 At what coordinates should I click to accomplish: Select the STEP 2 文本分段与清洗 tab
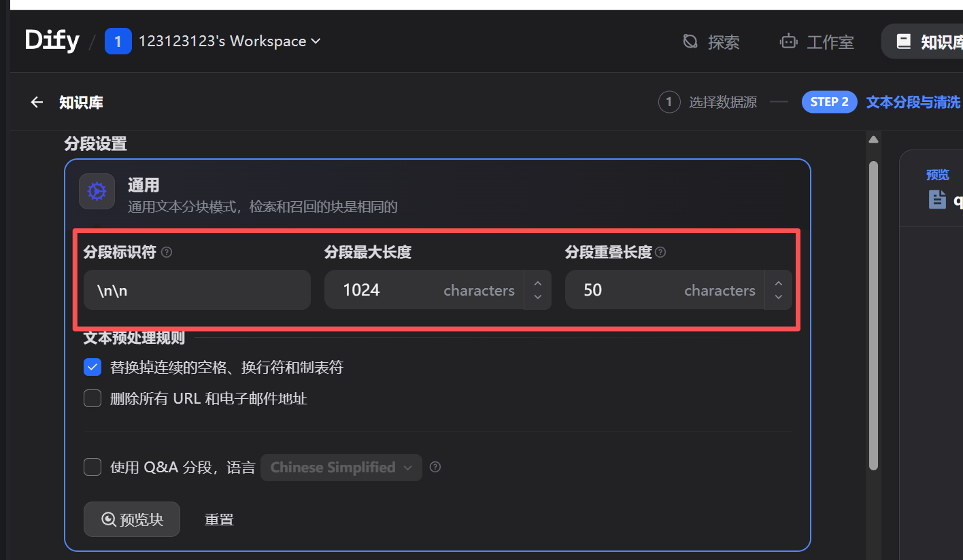871,101
